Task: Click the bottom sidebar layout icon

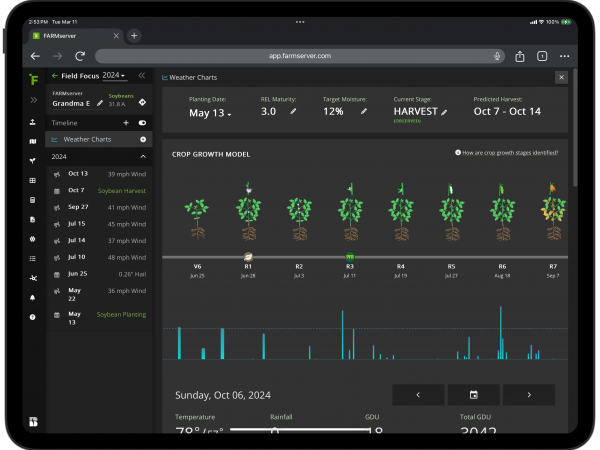Action: coord(33,422)
